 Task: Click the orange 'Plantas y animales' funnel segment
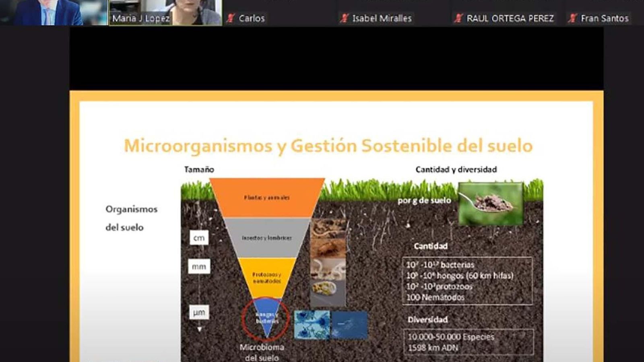pos(266,197)
